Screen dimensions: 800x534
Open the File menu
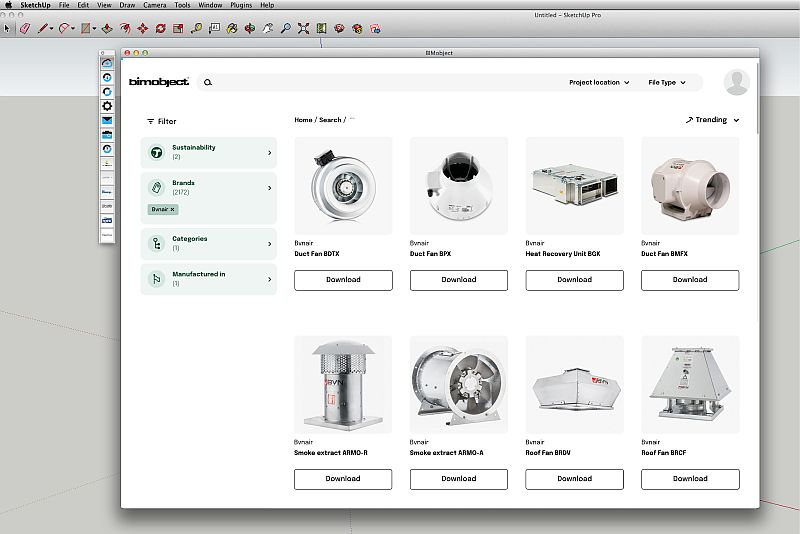tap(64, 5)
